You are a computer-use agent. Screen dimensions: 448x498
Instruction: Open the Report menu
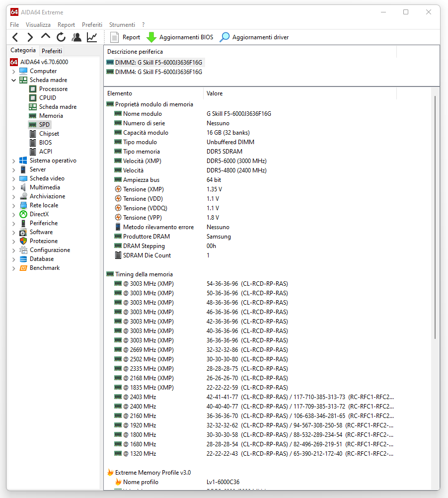(67, 24)
